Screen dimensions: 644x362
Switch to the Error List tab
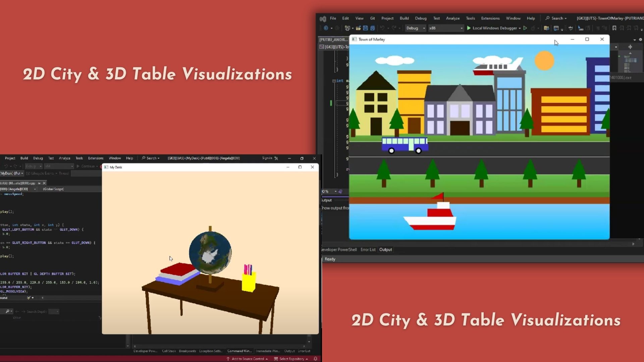(x=368, y=250)
